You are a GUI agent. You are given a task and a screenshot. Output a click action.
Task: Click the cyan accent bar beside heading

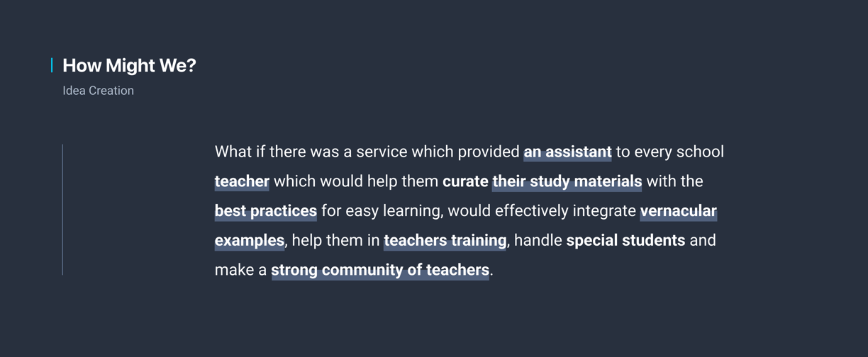[x=52, y=65]
